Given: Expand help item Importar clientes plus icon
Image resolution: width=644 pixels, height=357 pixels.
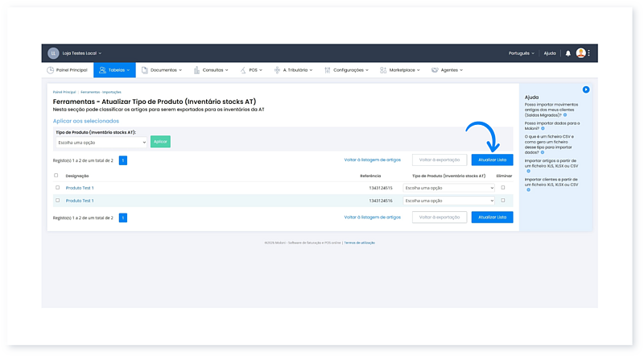Looking at the screenshot, I should tap(529, 190).
